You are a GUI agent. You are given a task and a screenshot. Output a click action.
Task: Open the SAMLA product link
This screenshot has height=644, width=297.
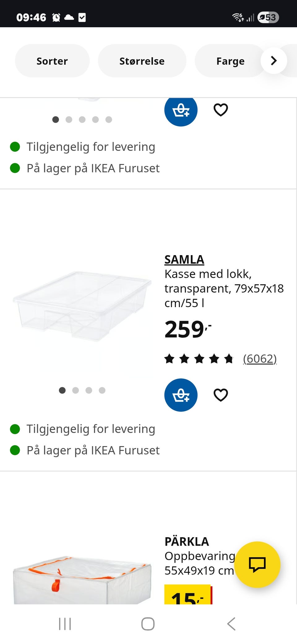184,259
